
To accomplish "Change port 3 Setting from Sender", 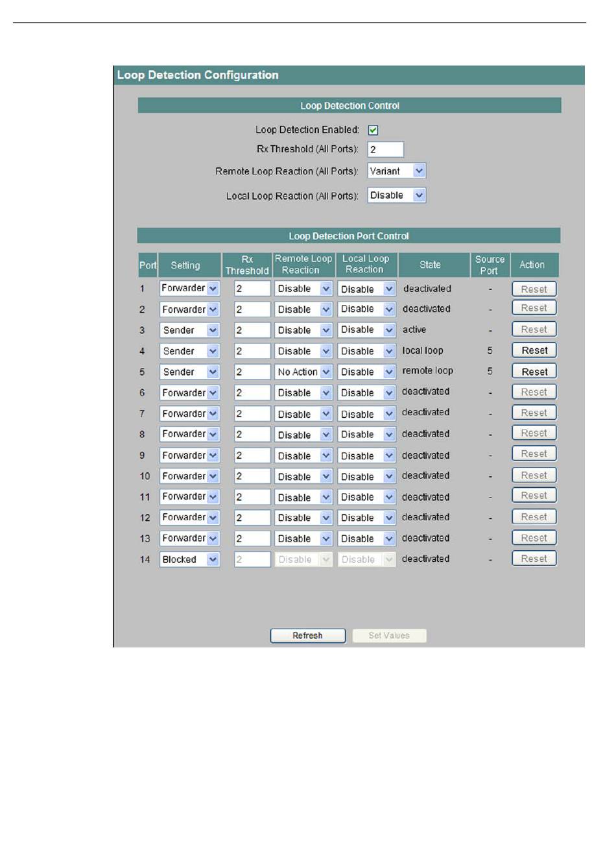I will [189, 330].
